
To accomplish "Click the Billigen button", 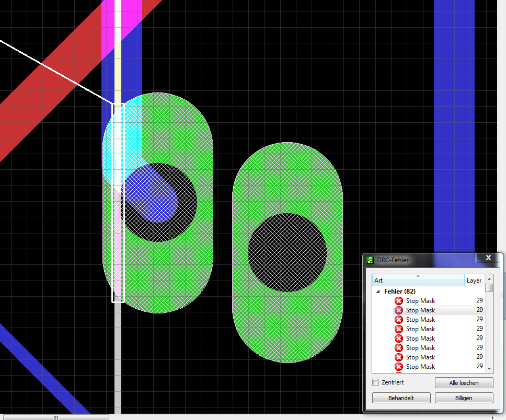I will 464,398.
